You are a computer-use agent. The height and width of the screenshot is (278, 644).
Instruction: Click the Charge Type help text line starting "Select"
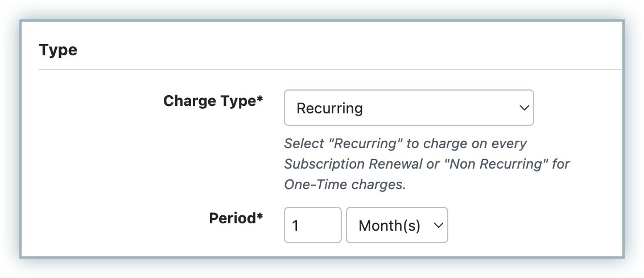pos(405,143)
